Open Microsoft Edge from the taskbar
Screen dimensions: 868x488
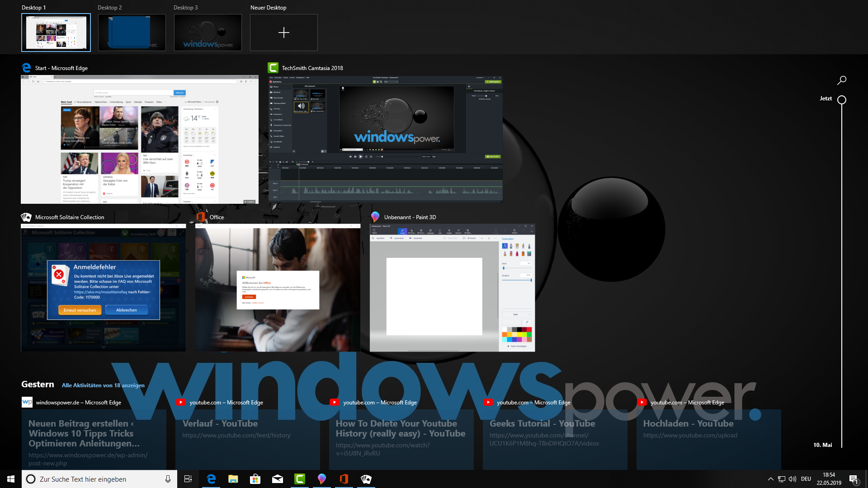click(211, 479)
